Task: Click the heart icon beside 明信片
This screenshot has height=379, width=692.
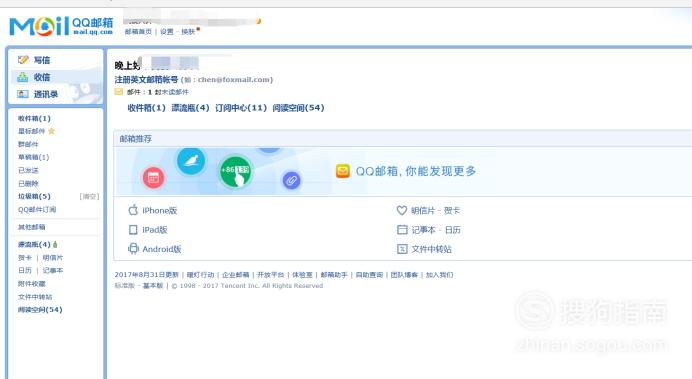Action: [402, 210]
